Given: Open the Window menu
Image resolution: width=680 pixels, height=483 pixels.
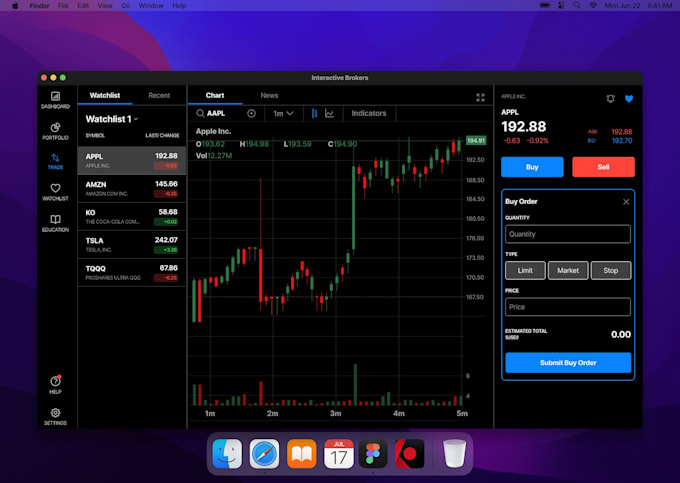Looking at the screenshot, I should [151, 6].
